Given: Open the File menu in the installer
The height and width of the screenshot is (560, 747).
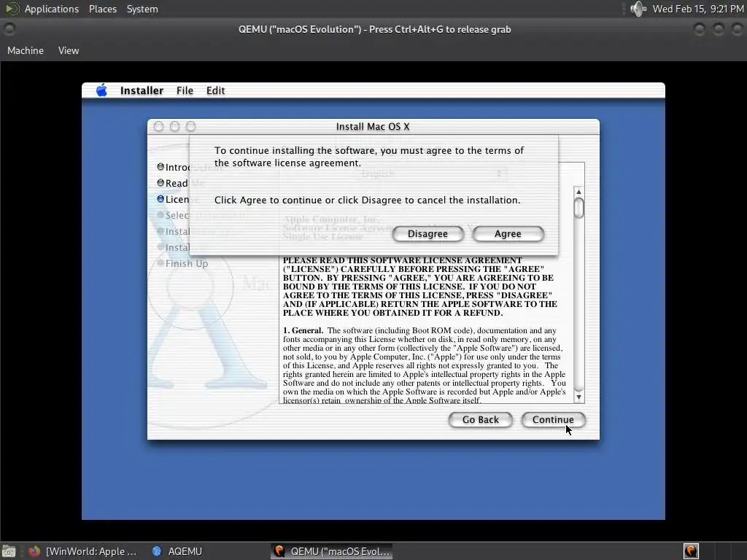Looking at the screenshot, I should click(185, 90).
